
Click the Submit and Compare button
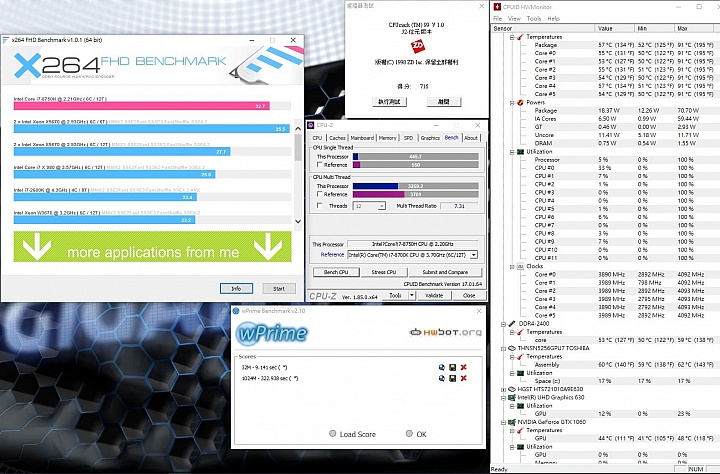pos(445,272)
